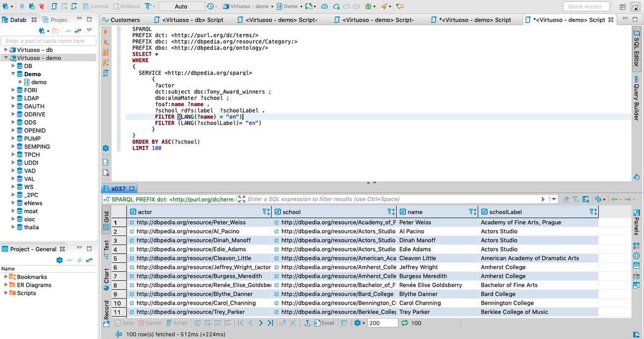Go to next row arrow in results

261,323
